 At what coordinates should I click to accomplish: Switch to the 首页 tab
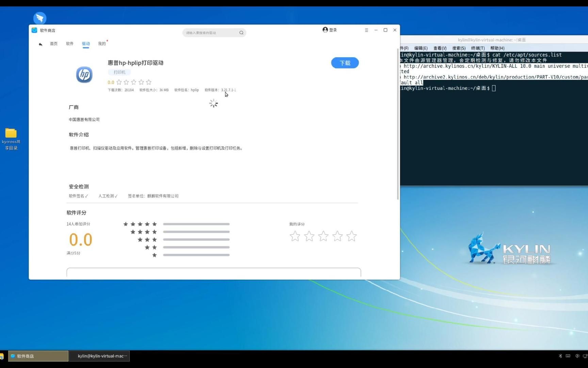coord(54,44)
